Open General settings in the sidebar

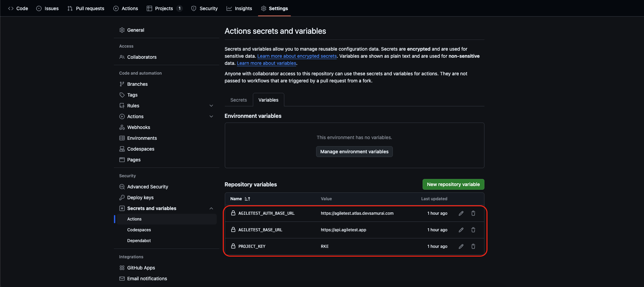166,30
